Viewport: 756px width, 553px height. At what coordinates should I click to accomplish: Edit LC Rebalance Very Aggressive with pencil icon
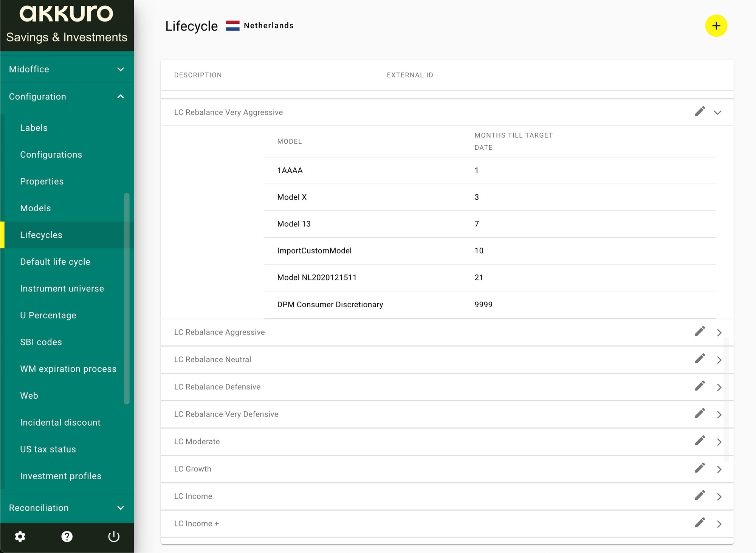pos(700,112)
